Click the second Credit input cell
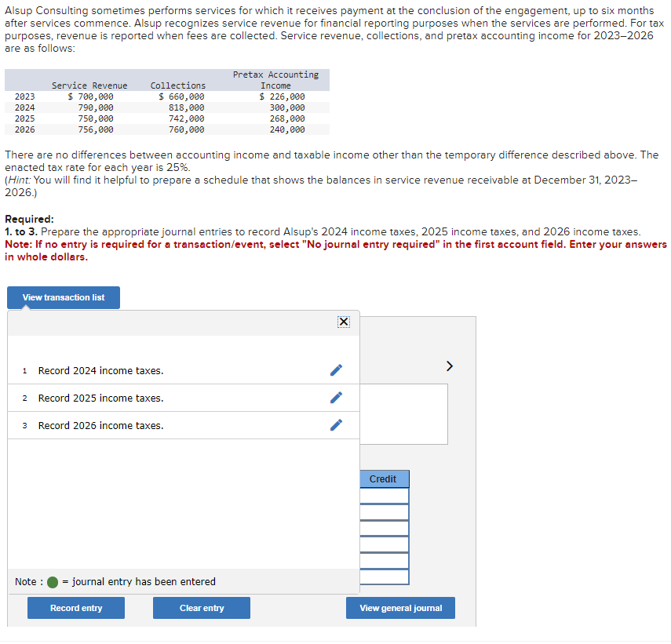This screenshot has height=644, width=671. click(385, 512)
